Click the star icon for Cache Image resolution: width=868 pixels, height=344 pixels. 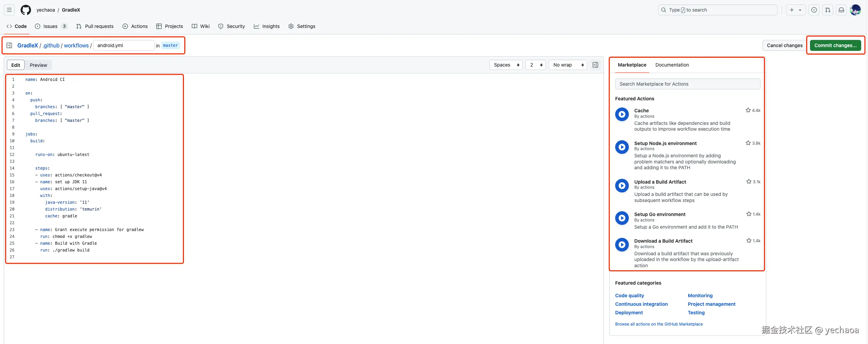point(748,110)
